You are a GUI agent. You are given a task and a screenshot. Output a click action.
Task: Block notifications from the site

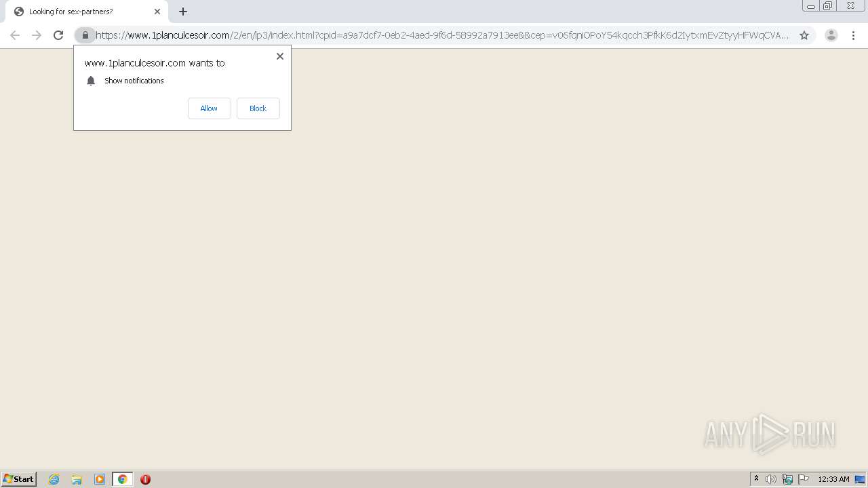click(x=258, y=108)
